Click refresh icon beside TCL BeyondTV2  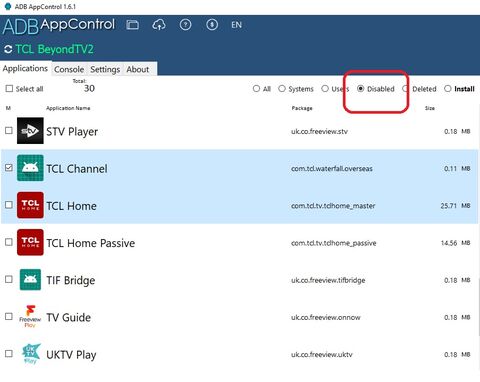pyautogui.click(x=8, y=50)
